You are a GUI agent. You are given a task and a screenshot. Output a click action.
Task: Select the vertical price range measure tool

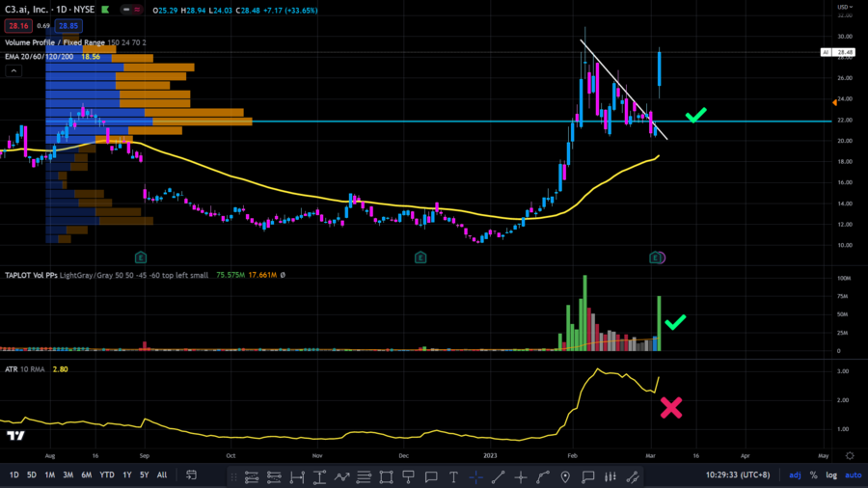pos(319,477)
